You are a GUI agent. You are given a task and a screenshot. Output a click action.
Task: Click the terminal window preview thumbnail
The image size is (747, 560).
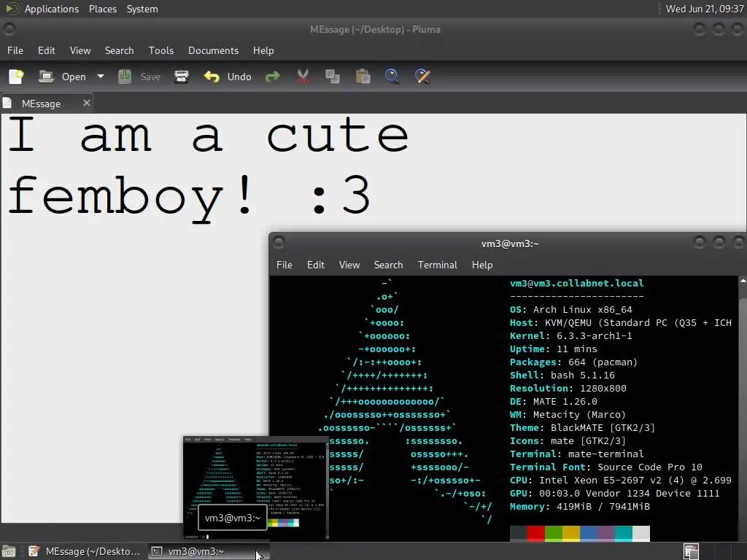click(256, 488)
